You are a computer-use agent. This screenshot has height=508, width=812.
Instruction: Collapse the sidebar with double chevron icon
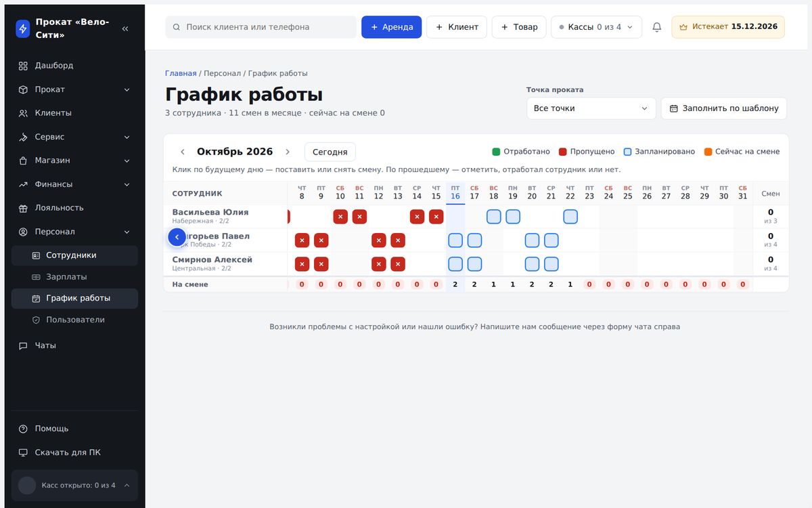tap(125, 28)
